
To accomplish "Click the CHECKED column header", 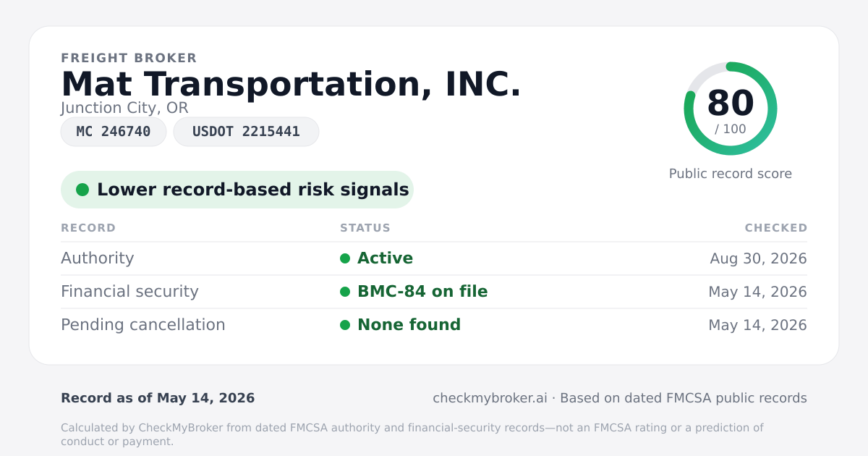I will click(776, 228).
